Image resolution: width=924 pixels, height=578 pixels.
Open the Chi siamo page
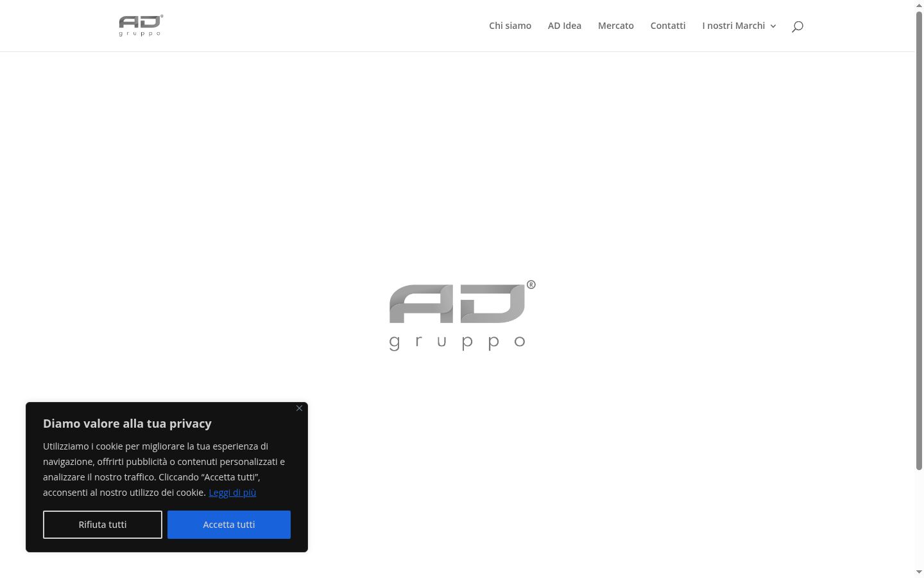pyautogui.click(x=510, y=26)
